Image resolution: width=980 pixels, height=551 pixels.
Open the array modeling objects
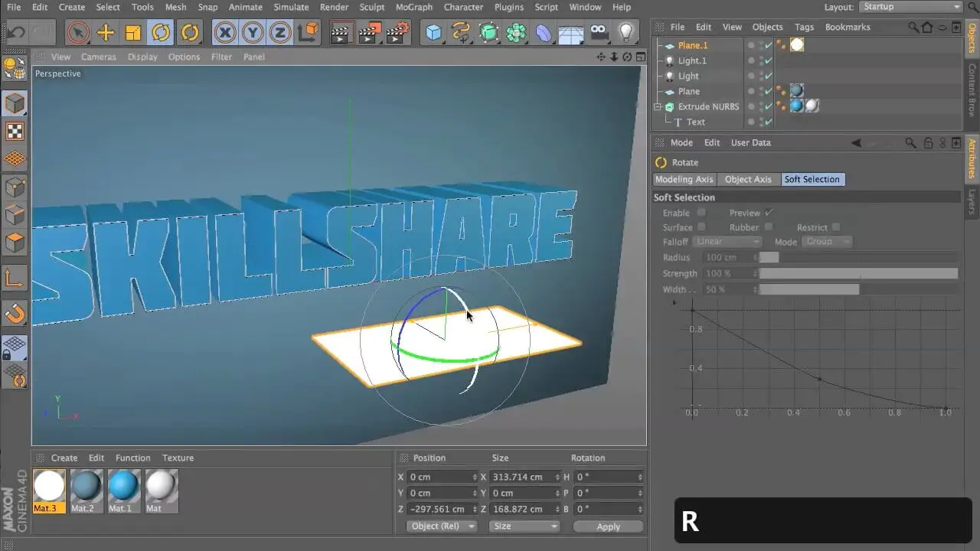[517, 32]
